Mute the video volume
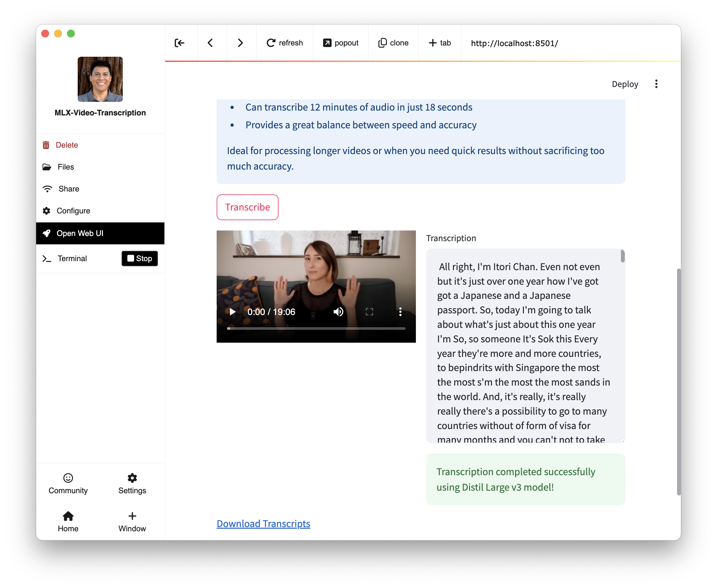Screen dimensions: 717x588 338,312
